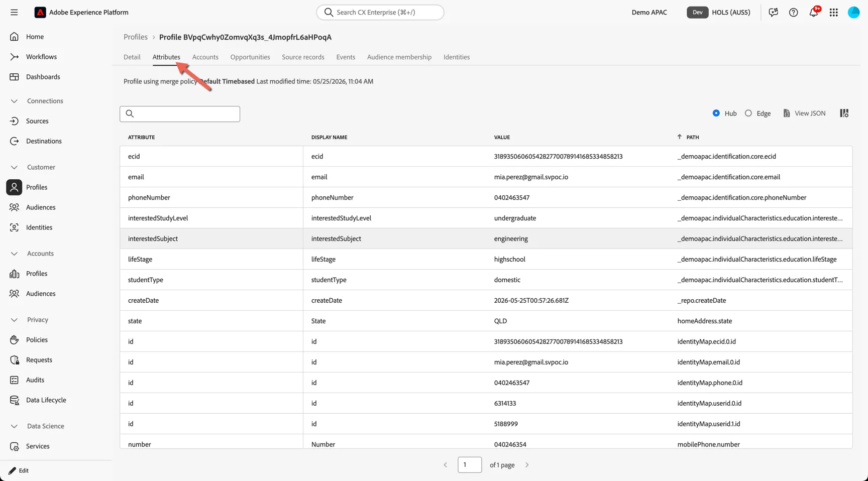
Task: Collapse the Privacy section
Action: 14,320
